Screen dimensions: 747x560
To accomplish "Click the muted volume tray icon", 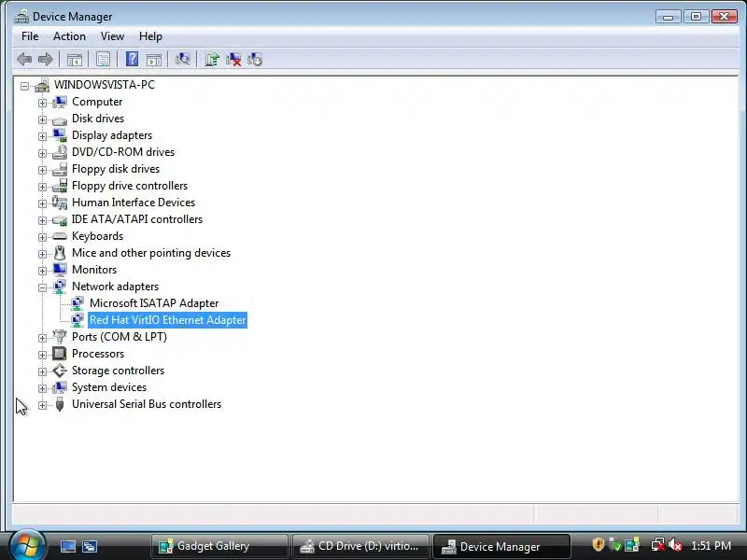I will (x=674, y=545).
